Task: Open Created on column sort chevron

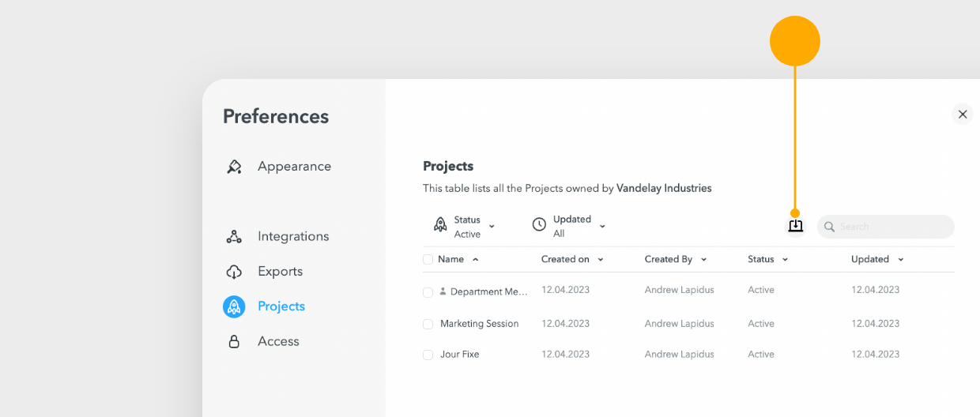Action: coord(600,260)
